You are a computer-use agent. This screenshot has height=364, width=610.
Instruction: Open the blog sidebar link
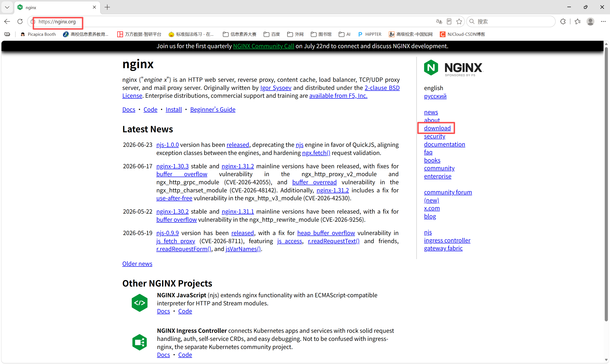click(430, 216)
